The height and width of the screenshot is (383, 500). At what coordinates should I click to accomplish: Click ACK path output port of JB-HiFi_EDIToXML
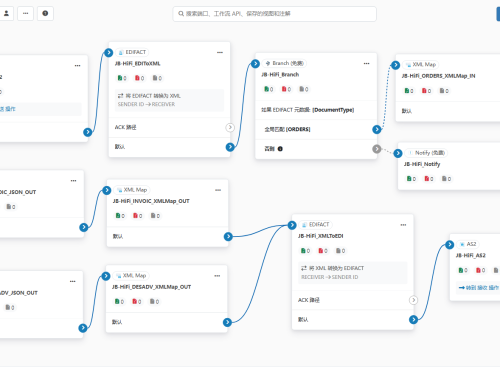tap(230, 127)
